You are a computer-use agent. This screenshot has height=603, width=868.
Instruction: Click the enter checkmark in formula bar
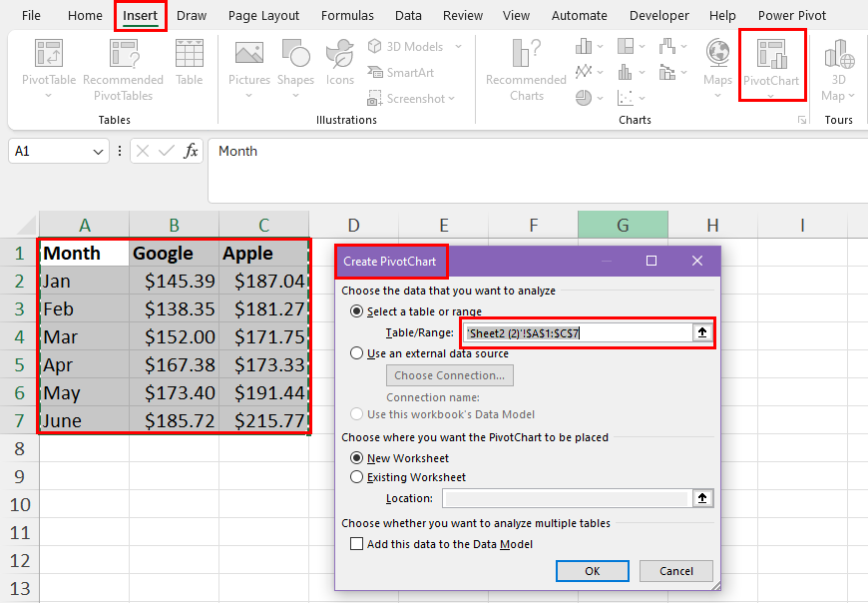(166, 151)
